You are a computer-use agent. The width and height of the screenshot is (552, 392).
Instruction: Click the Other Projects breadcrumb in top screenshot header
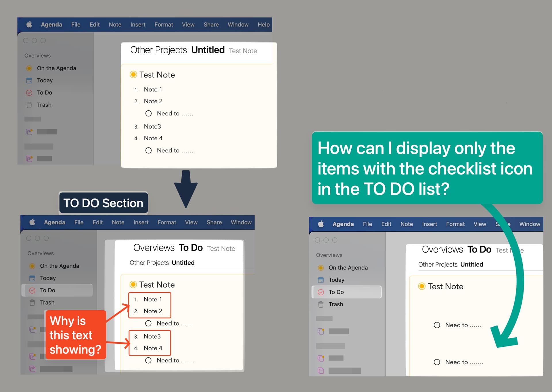[x=158, y=50]
